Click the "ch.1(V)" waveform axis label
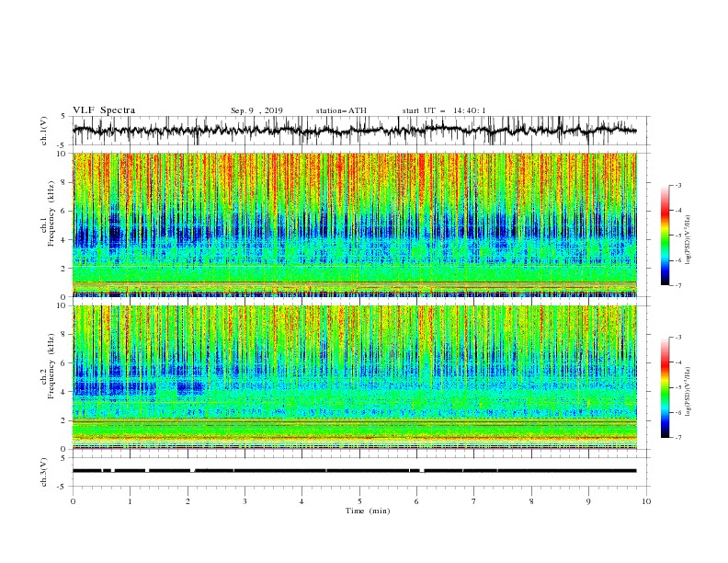Viewport: 728px width, 563px height. click(44, 131)
